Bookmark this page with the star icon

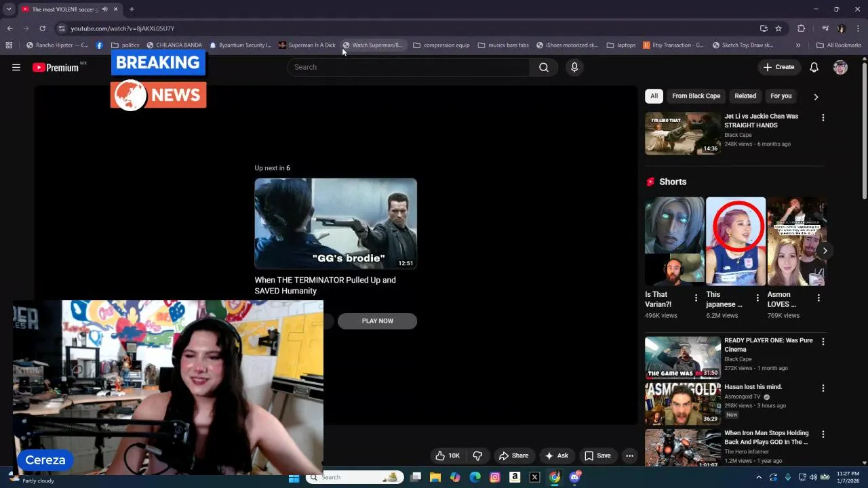point(778,28)
